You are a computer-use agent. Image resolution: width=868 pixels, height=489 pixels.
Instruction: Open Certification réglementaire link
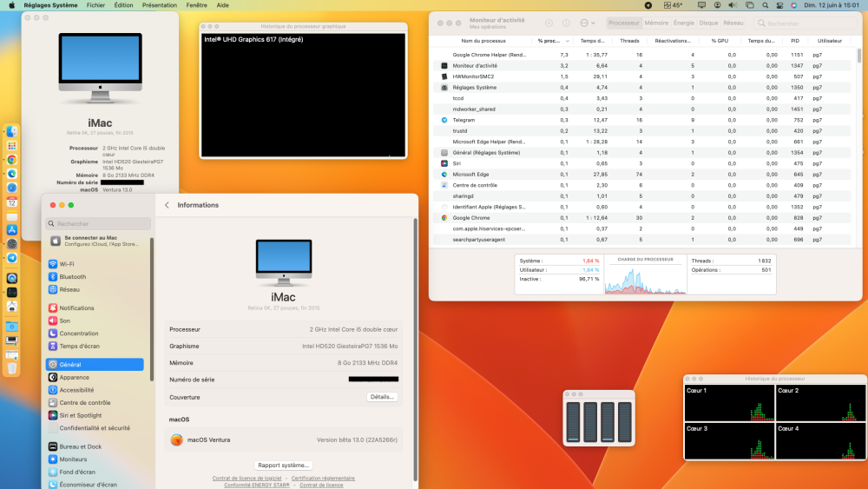tap(323, 479)
